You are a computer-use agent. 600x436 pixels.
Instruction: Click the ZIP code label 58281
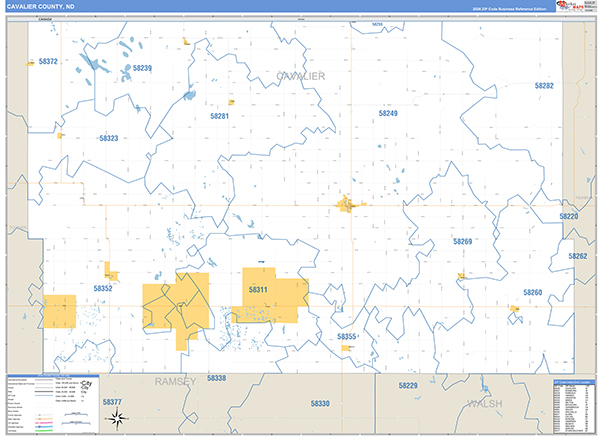(x=220, y=116)
